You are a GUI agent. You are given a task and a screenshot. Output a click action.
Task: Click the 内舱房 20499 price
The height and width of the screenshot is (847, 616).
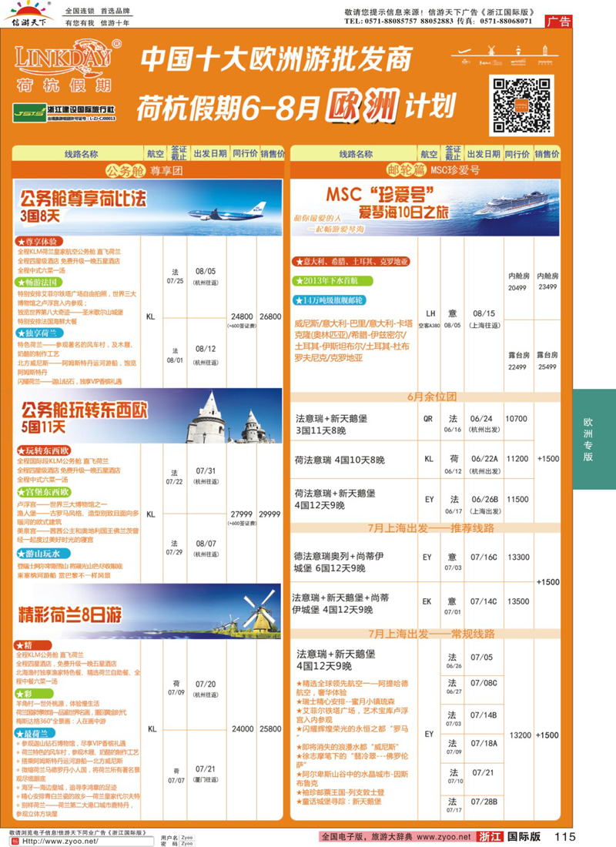coord(518,281)
